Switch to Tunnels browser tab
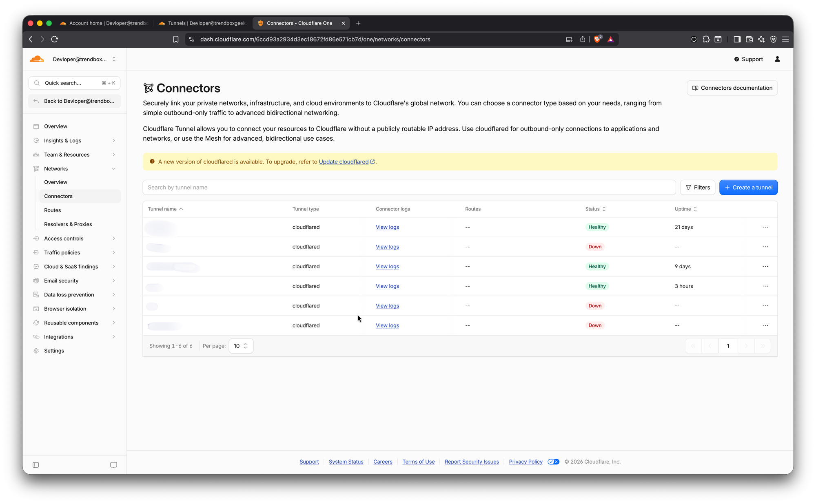 coord(202,23)
